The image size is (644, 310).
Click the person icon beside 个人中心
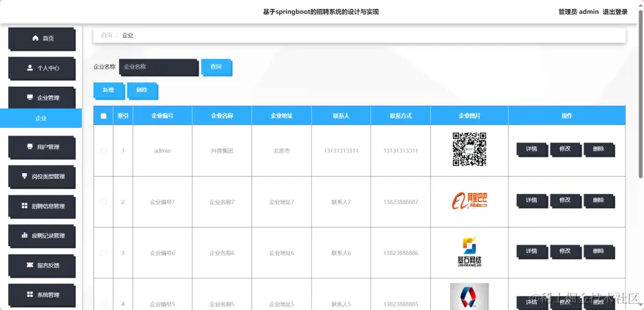coord(30,68)
